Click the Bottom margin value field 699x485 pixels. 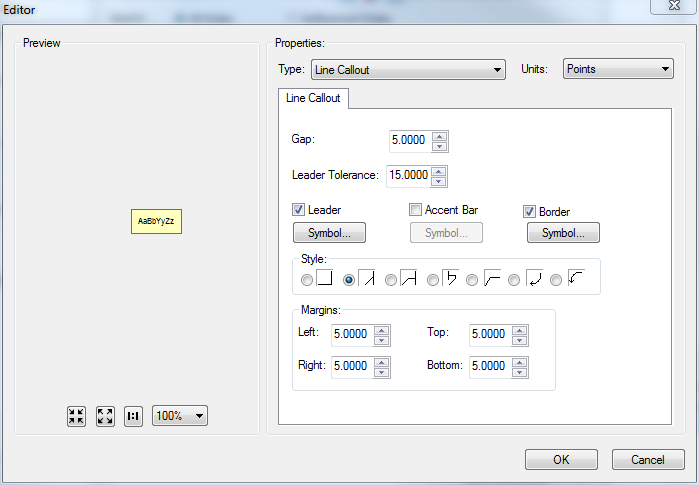click(490, 367)
